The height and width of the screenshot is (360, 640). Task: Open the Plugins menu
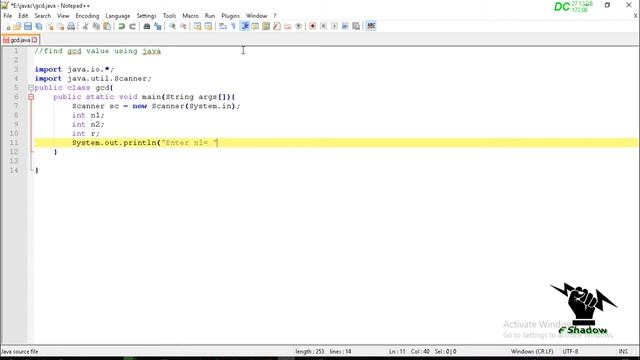231,16
